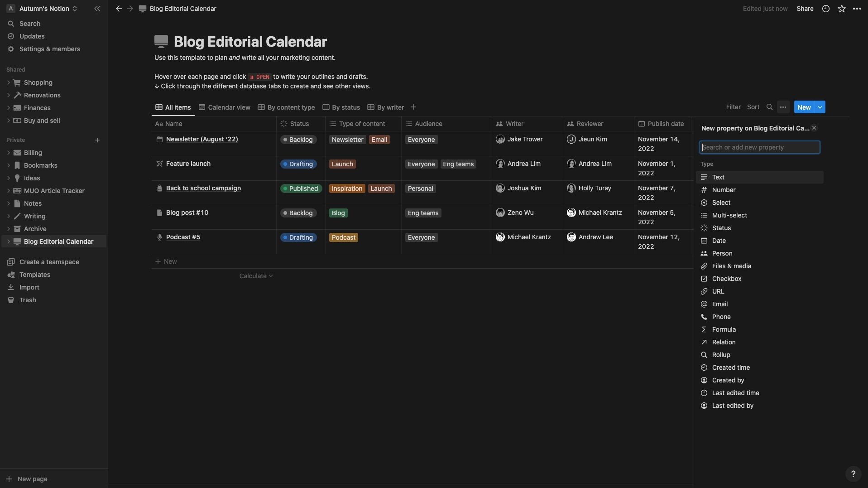Close the New property panel
The width and height of the screenshot is (868, 488).
[x=814, y=128]
